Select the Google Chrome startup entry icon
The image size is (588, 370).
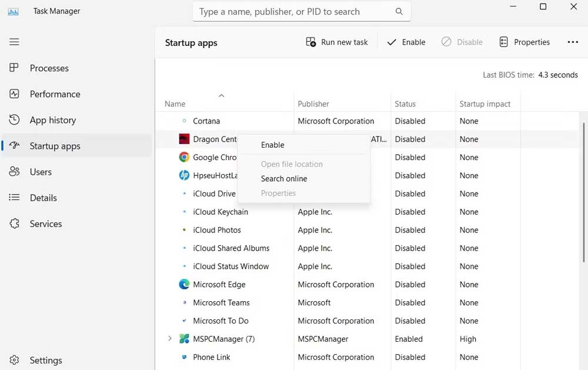point(184,157)
